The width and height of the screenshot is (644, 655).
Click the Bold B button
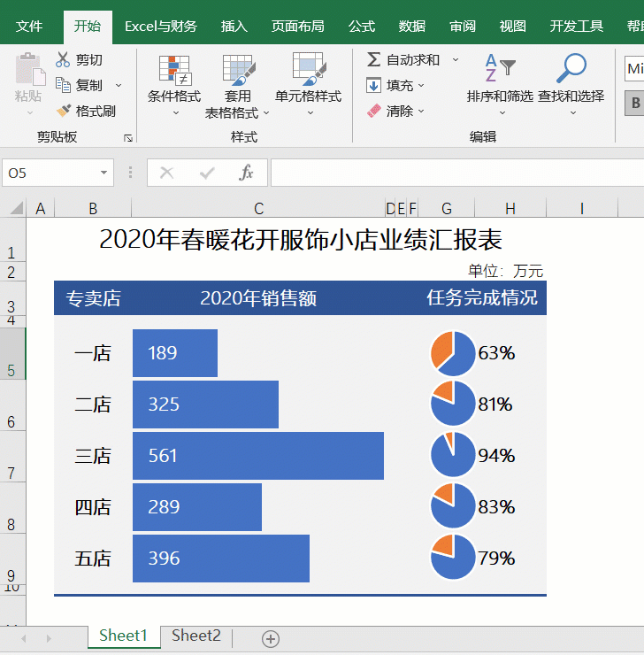[635, 103]
